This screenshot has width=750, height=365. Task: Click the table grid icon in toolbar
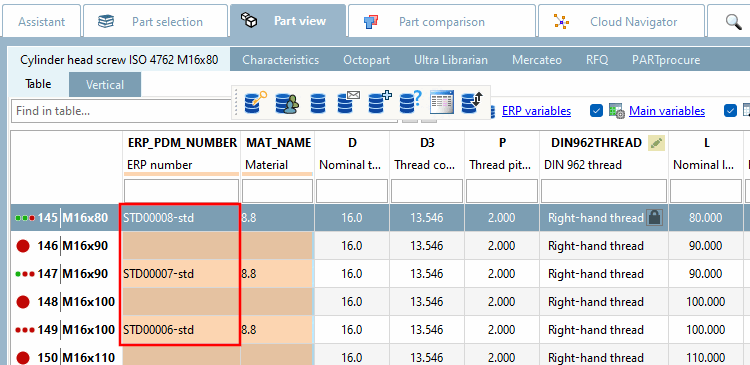tap(441, 102)
